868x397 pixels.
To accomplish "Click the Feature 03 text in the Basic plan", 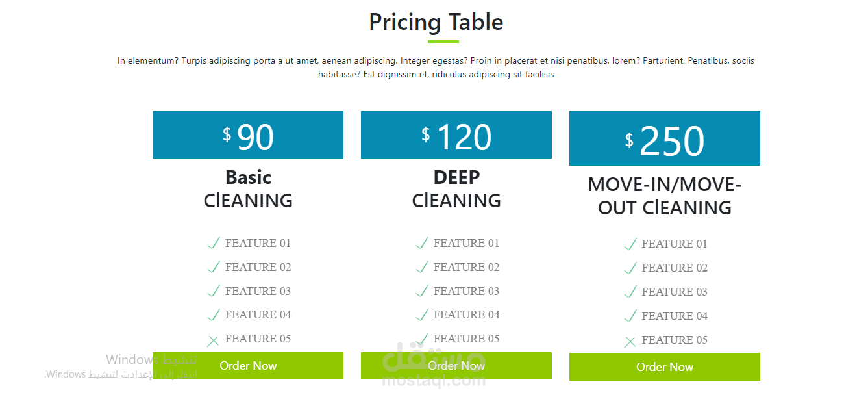I will pyautogui.click(x=258, y=291).
